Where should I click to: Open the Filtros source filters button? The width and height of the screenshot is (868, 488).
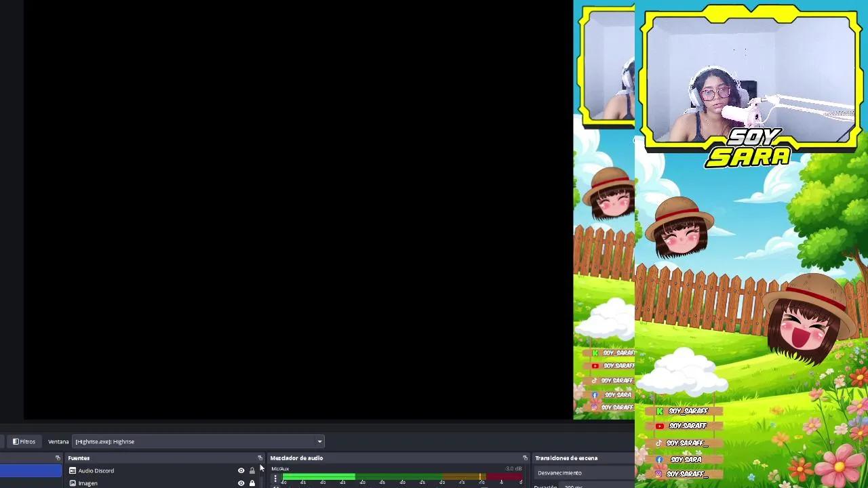coord(24,441)
